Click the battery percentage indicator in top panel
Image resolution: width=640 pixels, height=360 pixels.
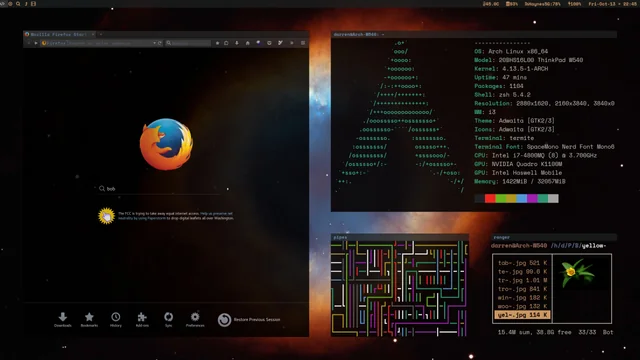(x=574, y=4)
